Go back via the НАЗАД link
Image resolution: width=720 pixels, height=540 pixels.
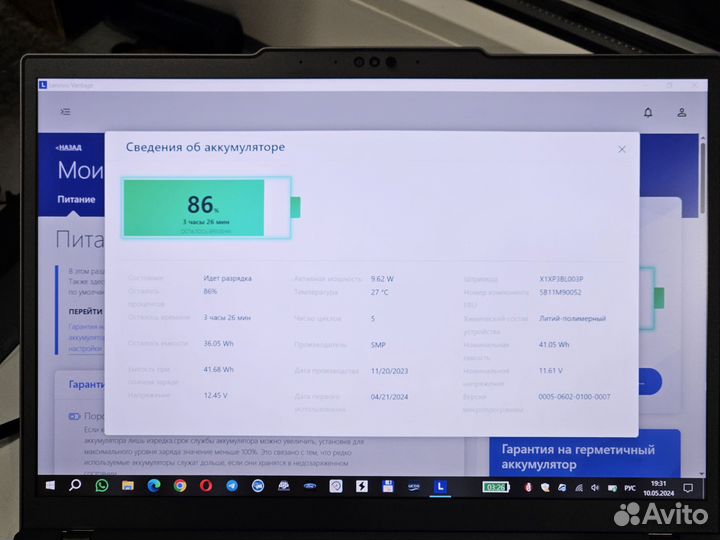pyautogui.click(x=68, y=147)
